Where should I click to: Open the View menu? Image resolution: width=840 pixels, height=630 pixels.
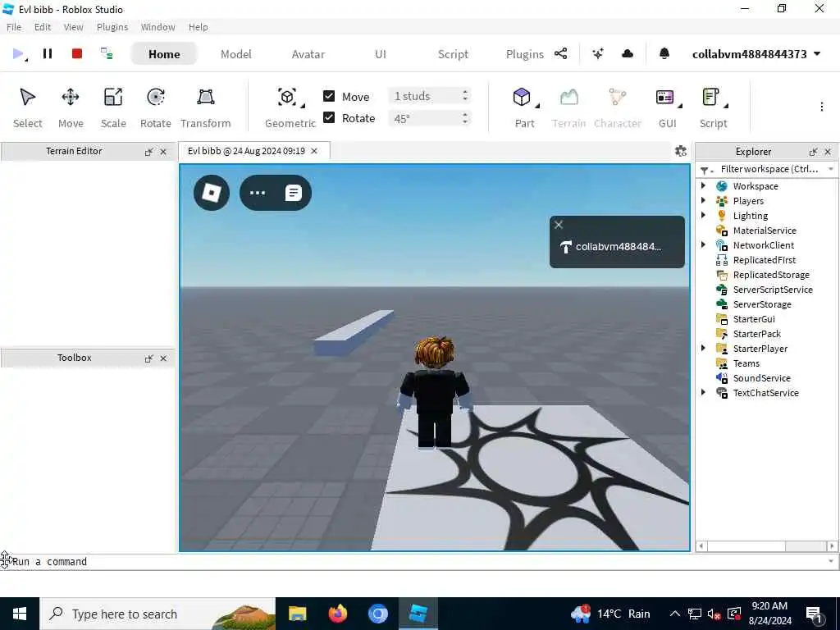click(73, 27)
